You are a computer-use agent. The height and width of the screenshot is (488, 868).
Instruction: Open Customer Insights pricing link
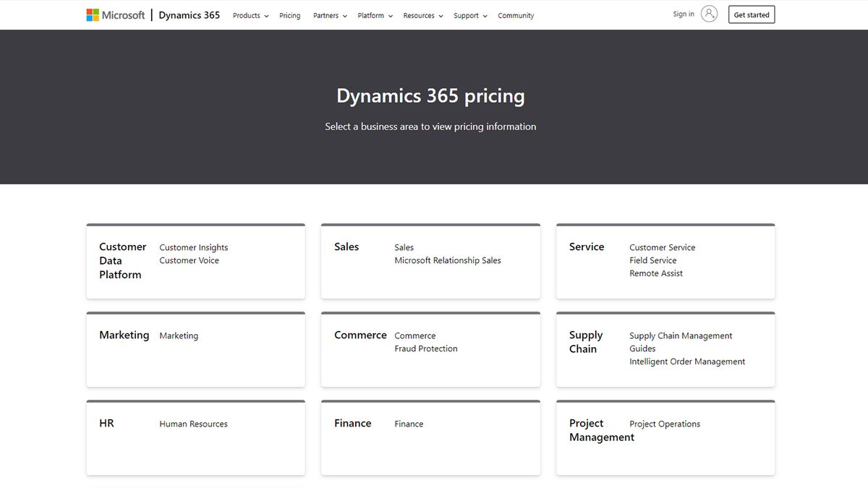194,247
